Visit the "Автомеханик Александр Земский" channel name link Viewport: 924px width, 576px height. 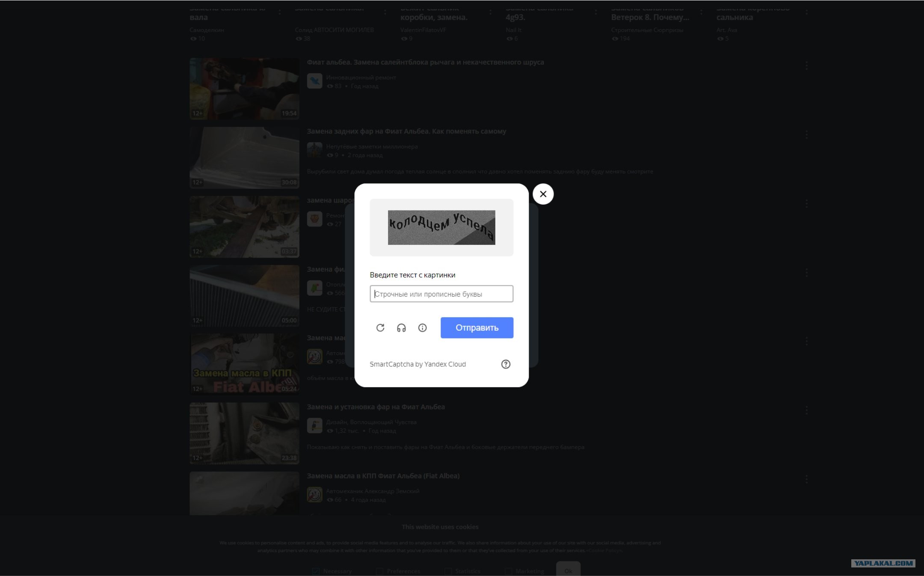coord(373,491)
